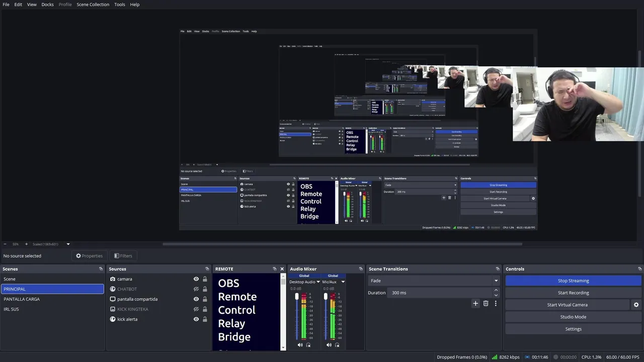
Task: Click the pantalla compartida display icon
Action: point(113,299)
